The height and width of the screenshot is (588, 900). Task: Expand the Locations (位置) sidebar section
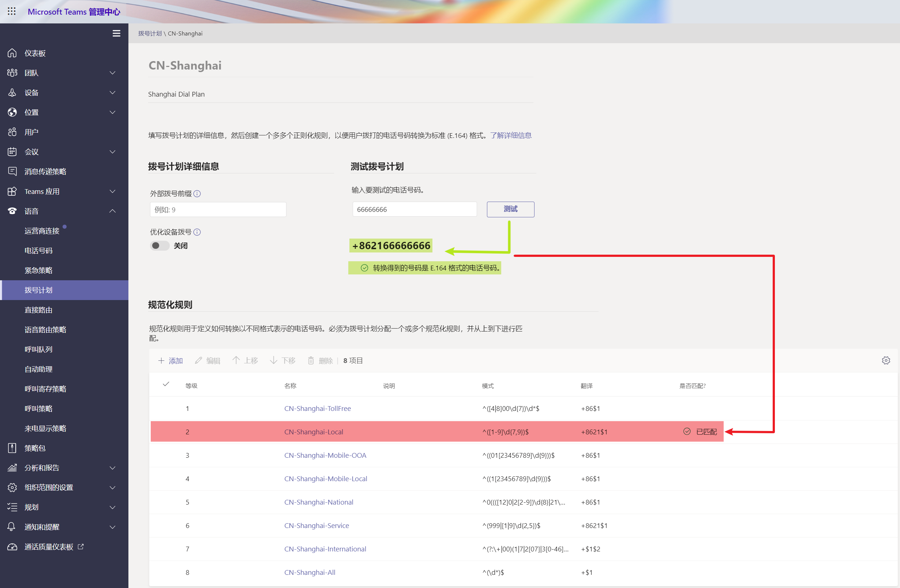[112, 112]
